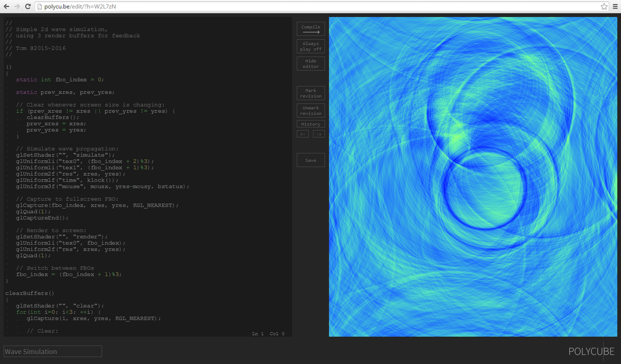The height and width of the screenshot is (364, 621).
Task: Click the Unmark revision button
Action: (x=310, y=111)
